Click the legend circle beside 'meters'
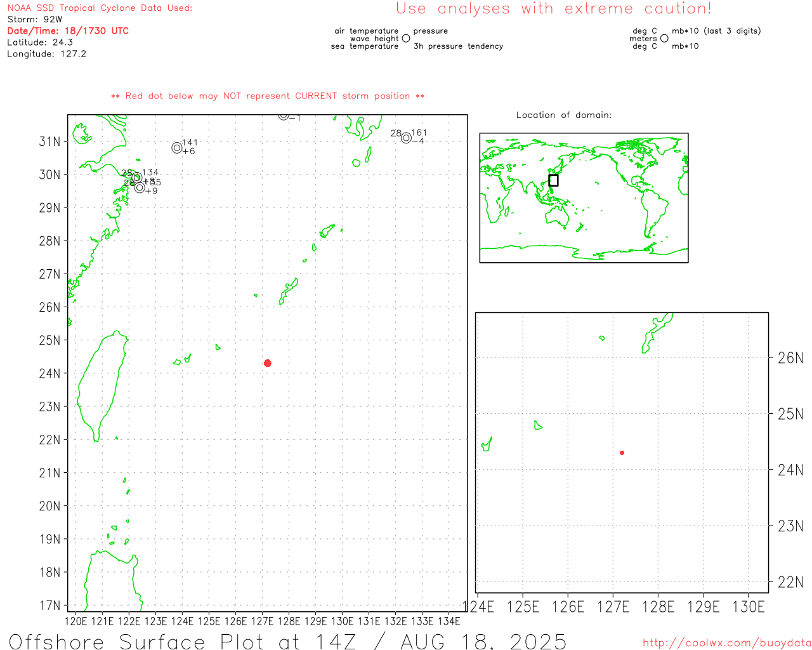Image resolution: width=812 pixels, height=650 pixels. pos(664,39)
